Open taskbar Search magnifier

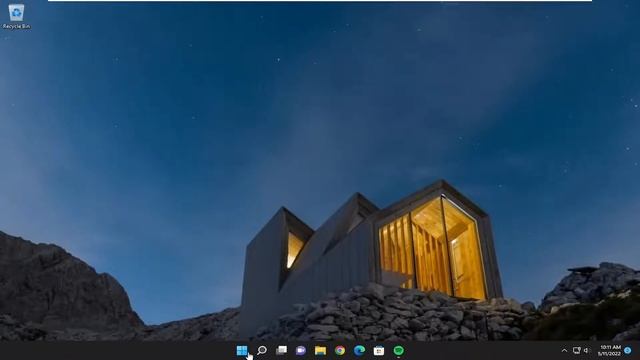(x=262, y=350)
